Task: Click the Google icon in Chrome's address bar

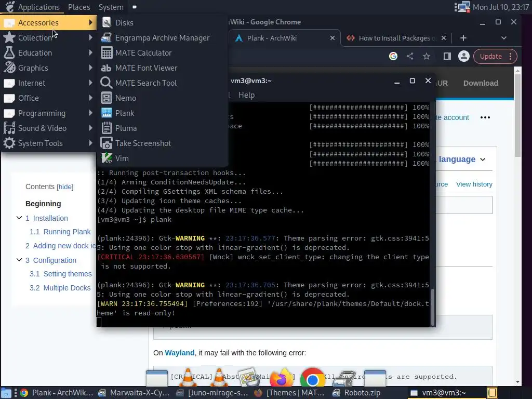Action: click(393, 56)
